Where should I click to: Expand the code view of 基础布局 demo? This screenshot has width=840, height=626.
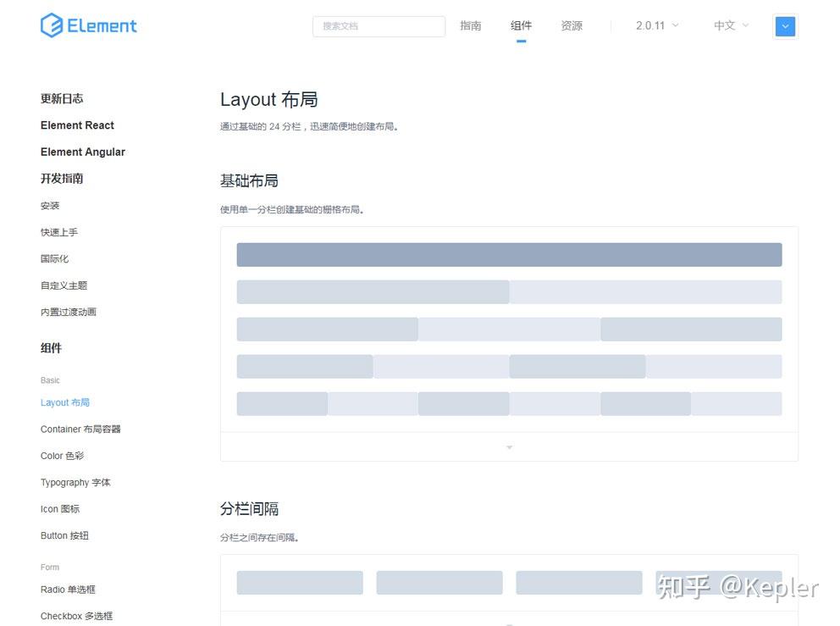[x=509, y=446]
